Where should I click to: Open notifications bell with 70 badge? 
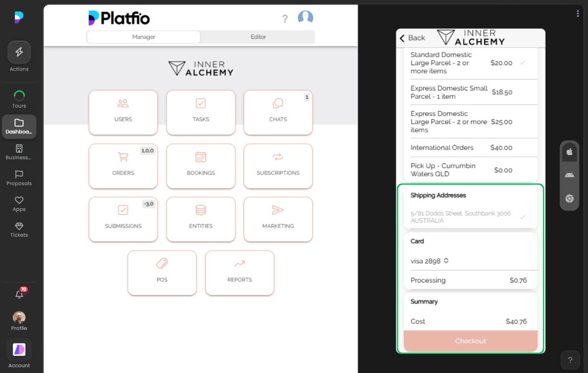[x=19, y=295]
